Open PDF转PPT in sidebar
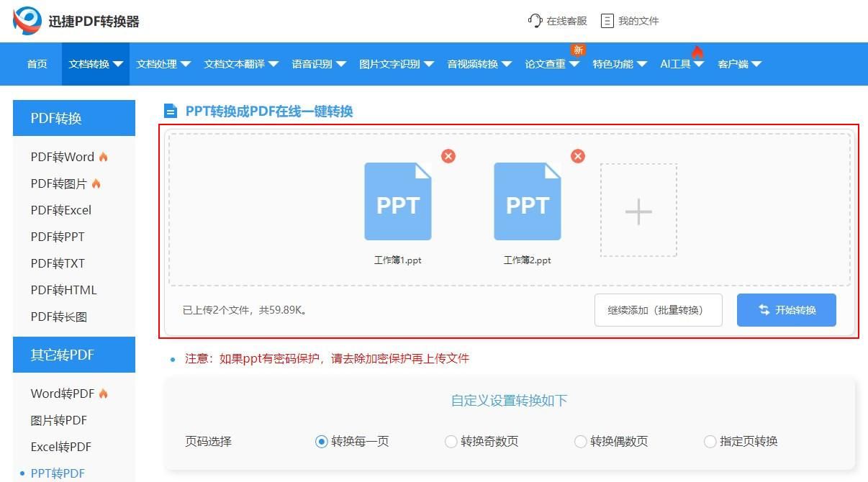This screenshot has width=868, height=482. [58, 237]
